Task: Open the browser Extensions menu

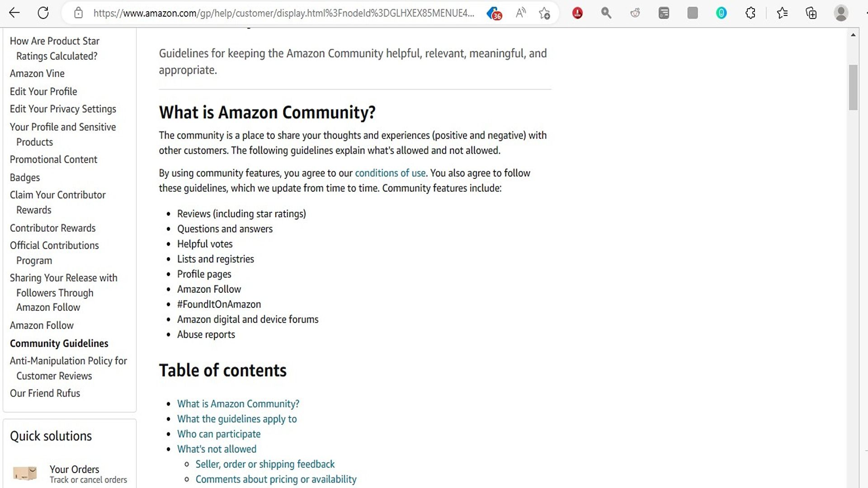Action: click(750, 13)
